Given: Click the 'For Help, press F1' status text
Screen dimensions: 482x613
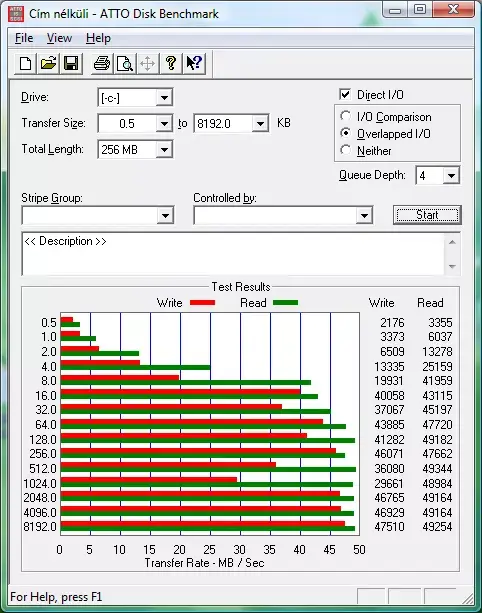Looking at the screenshot, I should tap(56, 597).
